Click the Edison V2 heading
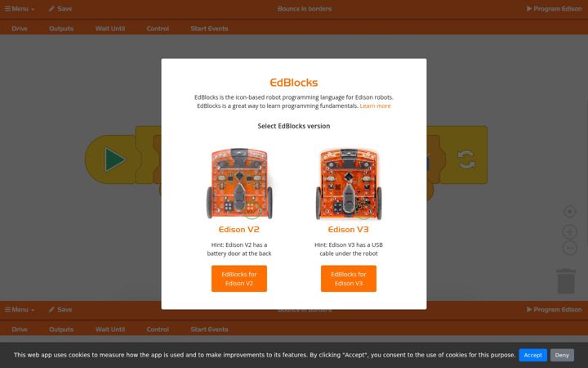This screenshot has height=368, width=588. pyautogui.click(x=238, y=230)
